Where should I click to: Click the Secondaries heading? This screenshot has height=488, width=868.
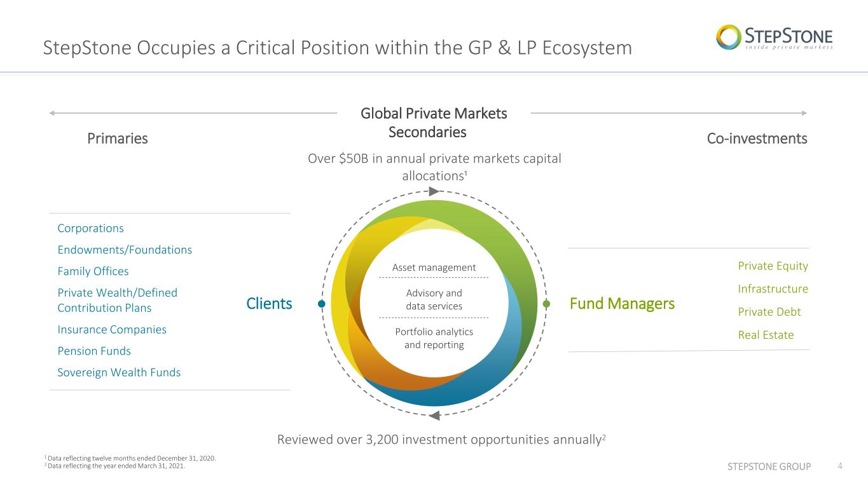[427, 132]
